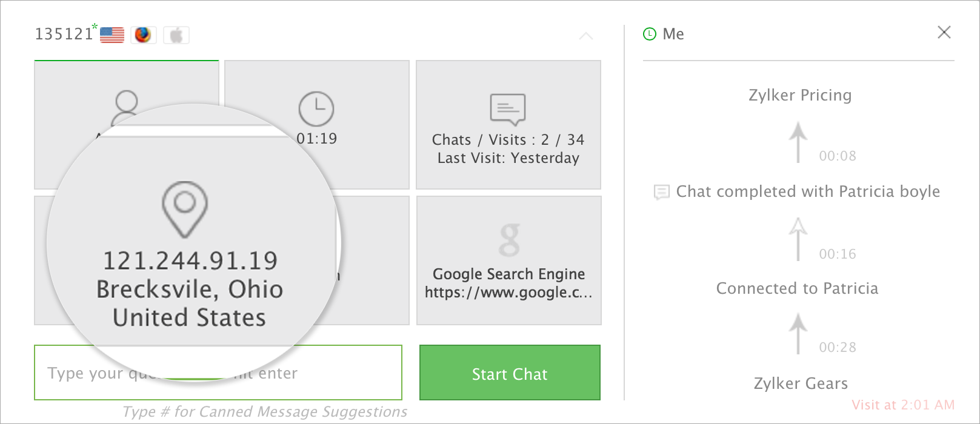Close the Me visitor history panel
This screenshot has width=980, height=424.
944,33
